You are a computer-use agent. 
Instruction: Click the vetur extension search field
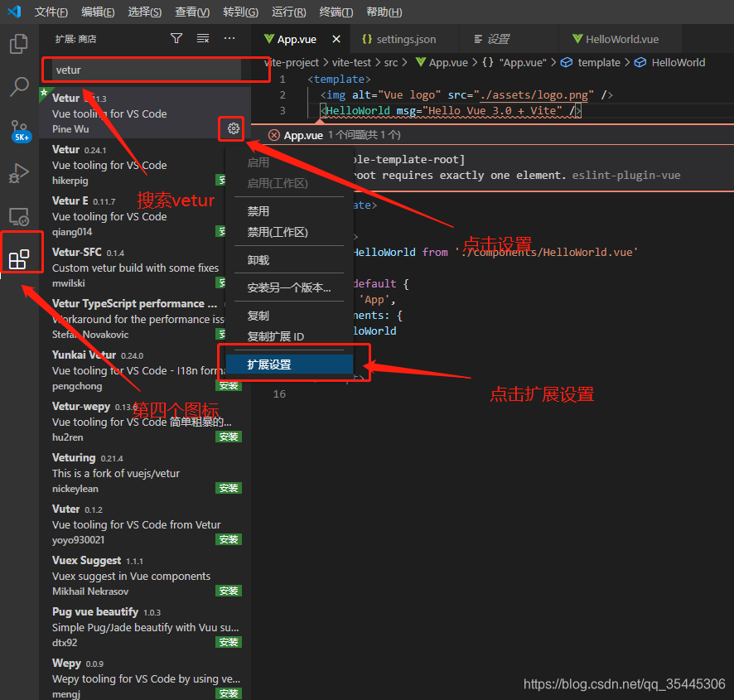[147, 70]
